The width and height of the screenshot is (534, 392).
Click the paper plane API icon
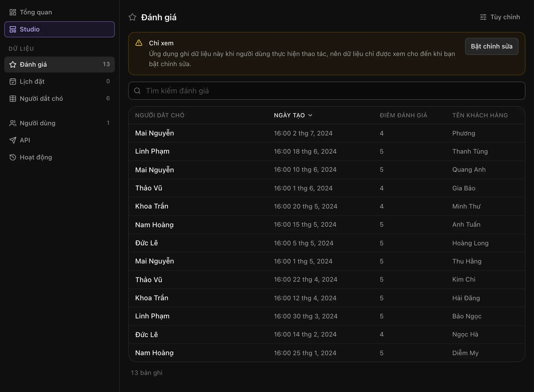pos(13,140)
